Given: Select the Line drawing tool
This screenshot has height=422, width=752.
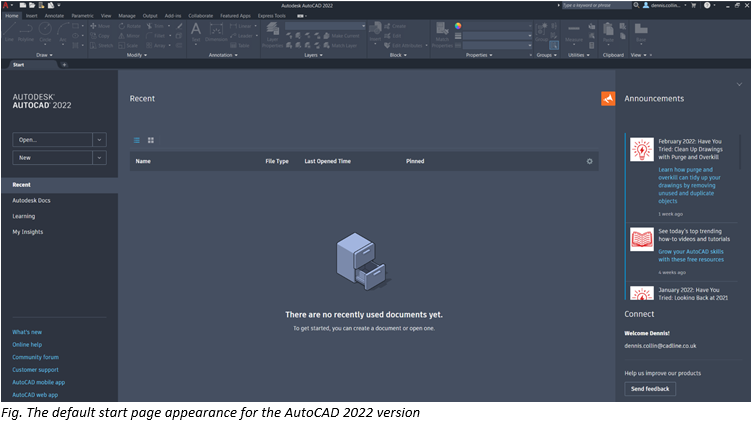Looking at the screenshot, I should pyautogui.click(x=9, y=32).
